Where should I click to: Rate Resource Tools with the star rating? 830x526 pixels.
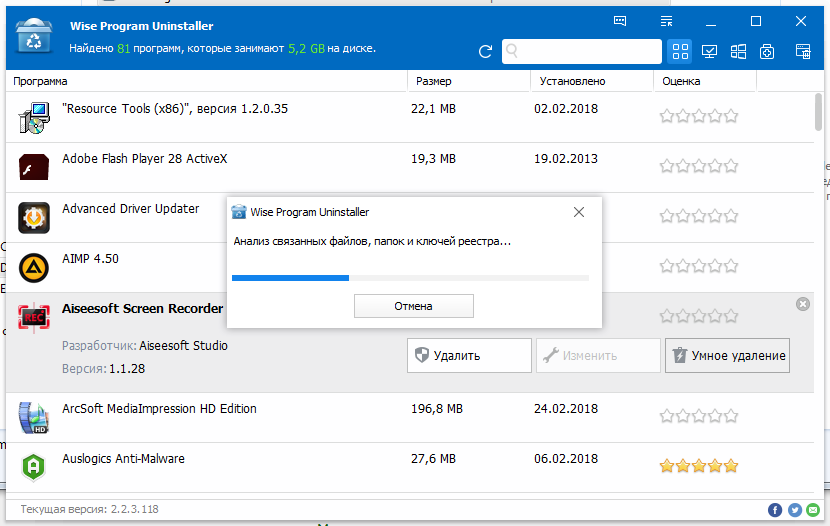[x=699, y=116]
